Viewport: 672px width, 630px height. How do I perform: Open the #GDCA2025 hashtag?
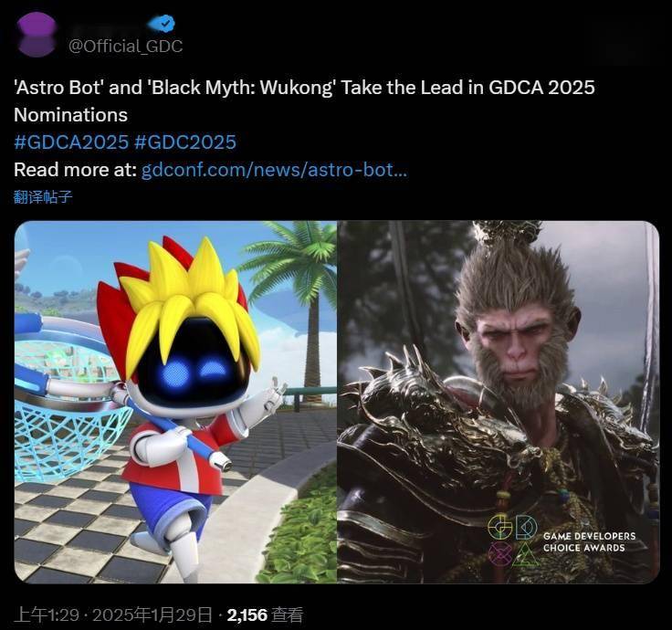[71, 142]
